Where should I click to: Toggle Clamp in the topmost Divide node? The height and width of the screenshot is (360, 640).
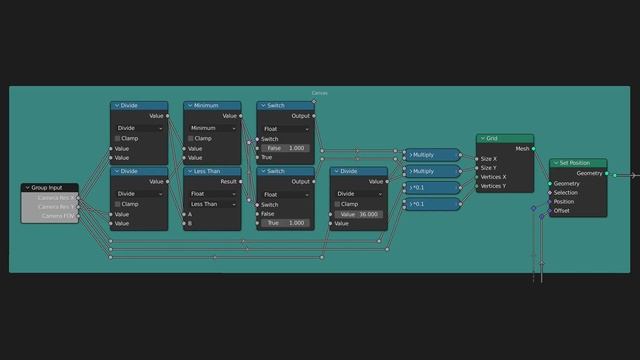(x=118, y=138)
